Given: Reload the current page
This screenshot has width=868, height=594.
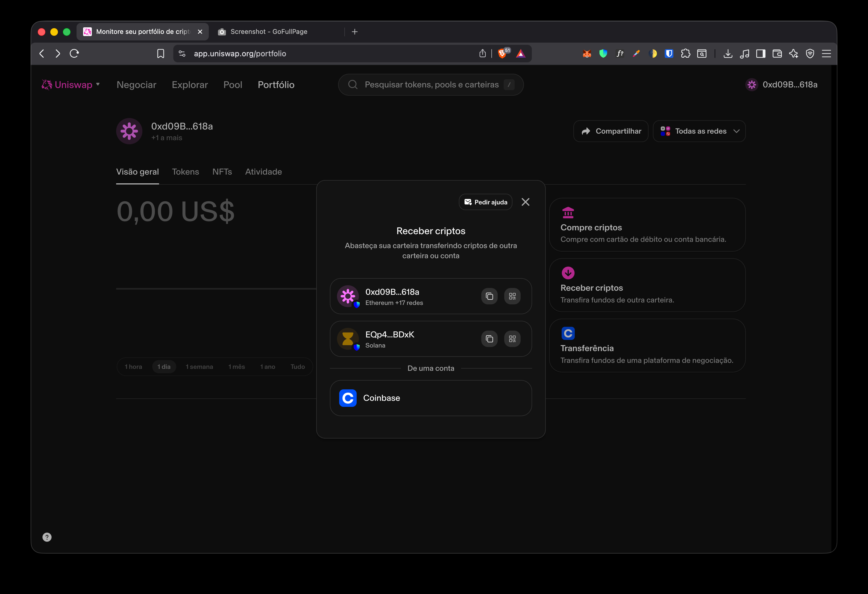Looking at the screenshot, I should coord(74,53).
